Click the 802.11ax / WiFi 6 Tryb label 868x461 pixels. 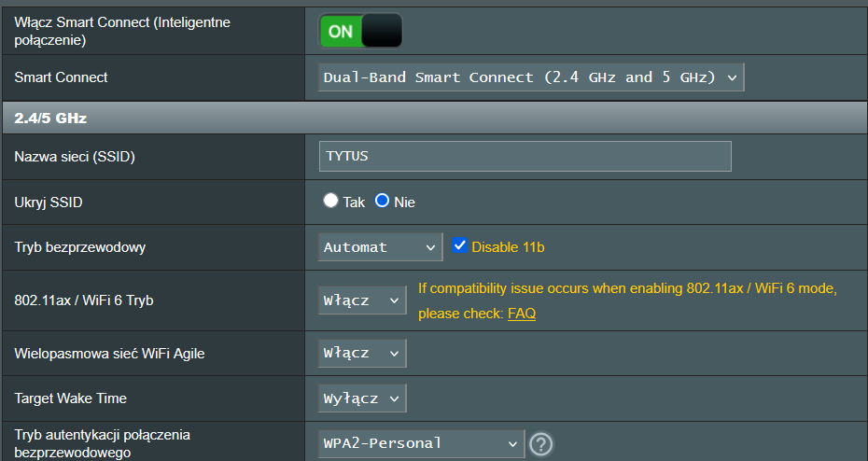[x=84, y=300]
